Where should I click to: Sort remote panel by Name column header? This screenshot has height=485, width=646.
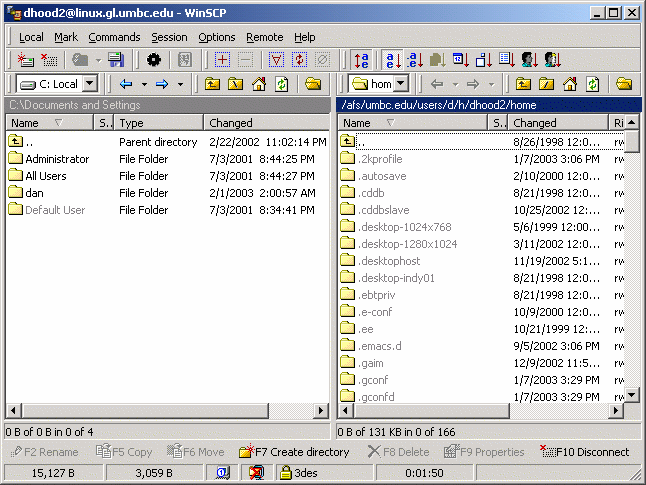(413, 123)
